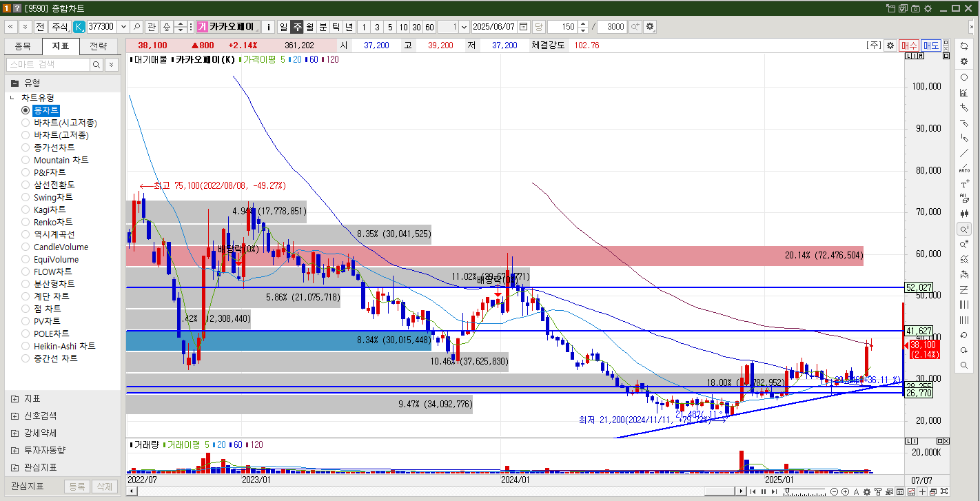Click the sync refresh icon atop right toolbar
The image size is (980, 501).
pos(964,45)
